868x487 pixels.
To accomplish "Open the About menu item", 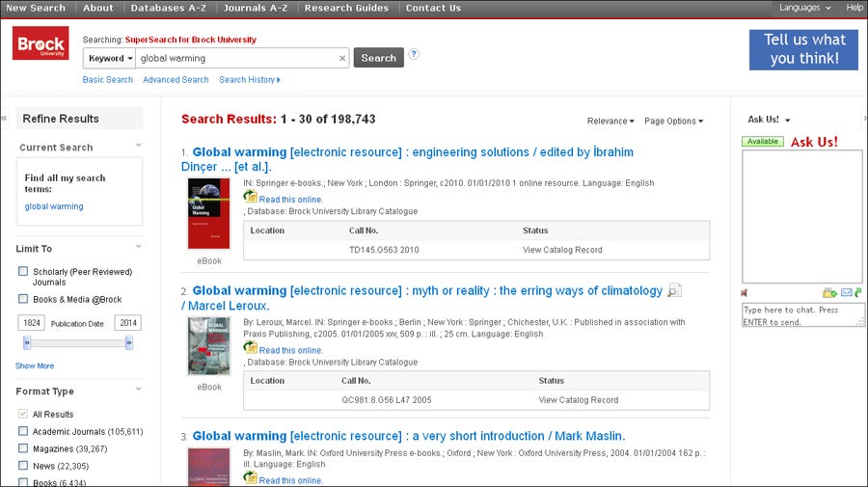I will (x=98, y=9).
